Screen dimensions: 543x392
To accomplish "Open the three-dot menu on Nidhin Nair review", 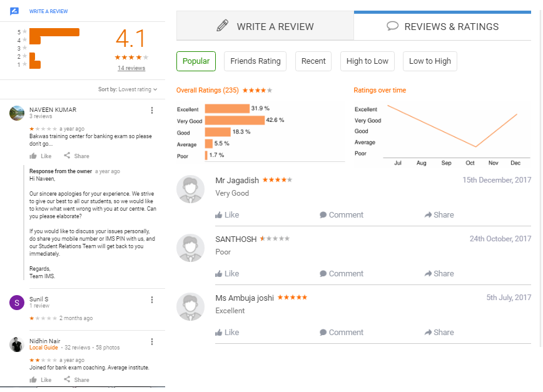I will tap(151, 342).
